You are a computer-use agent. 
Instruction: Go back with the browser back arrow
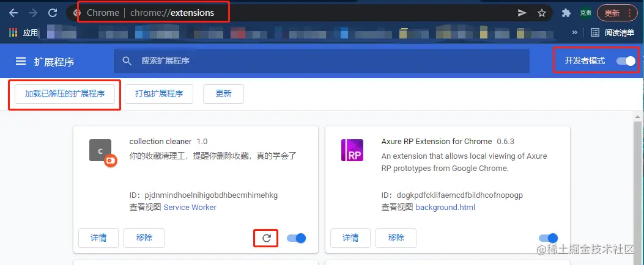[13, 13]
